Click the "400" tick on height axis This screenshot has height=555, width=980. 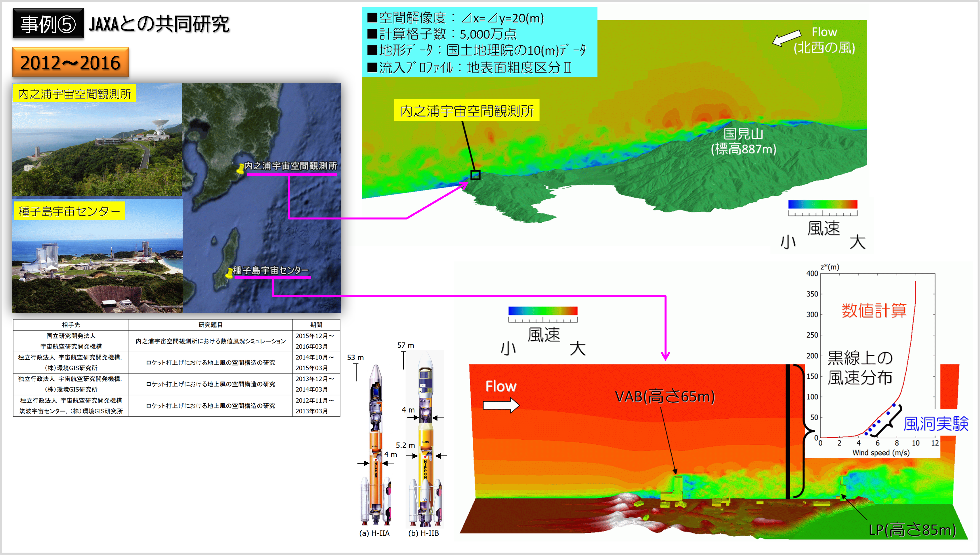click(x=812, y=273)
